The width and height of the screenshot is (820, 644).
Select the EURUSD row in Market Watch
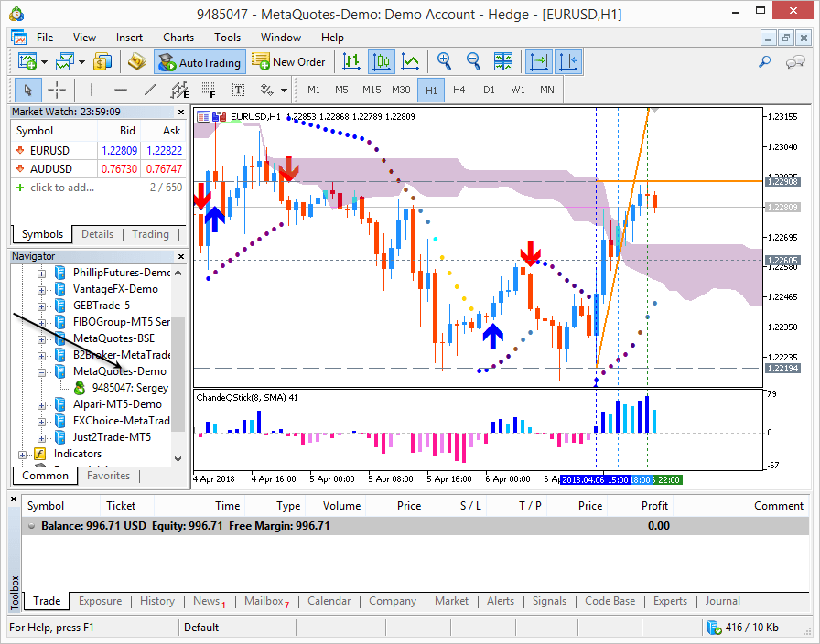98,151
